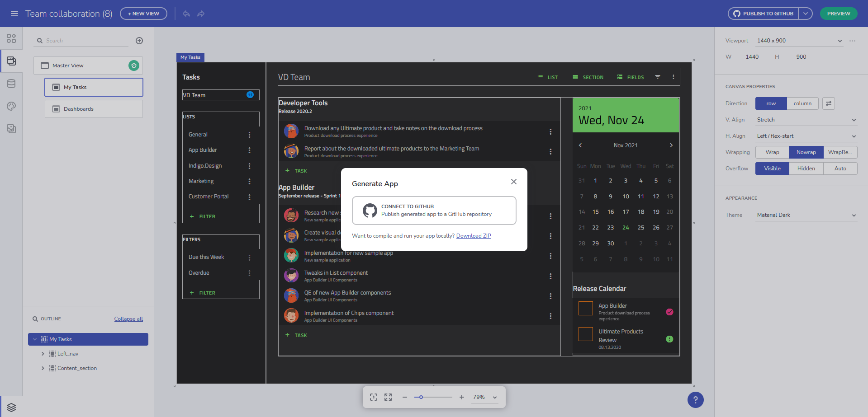Set canvas Direction to column
This screenshot has height=417, width=868.
click(802, 103)
